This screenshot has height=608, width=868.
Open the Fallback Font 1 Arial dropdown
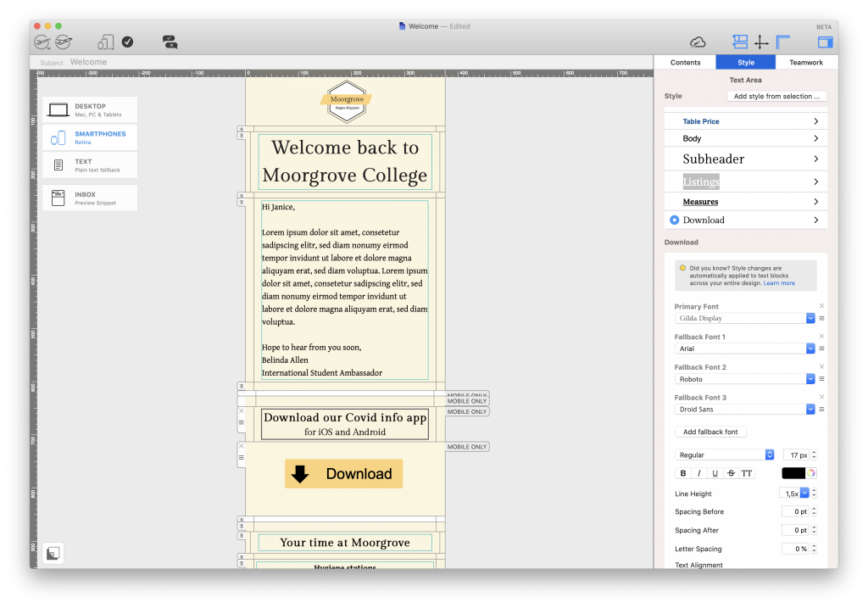[744, 349]
